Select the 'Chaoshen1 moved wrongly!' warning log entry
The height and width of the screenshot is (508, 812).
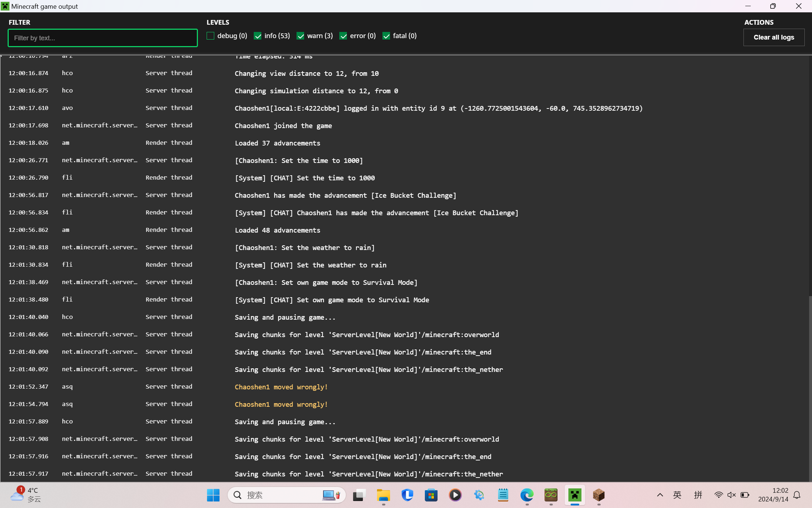tap(281, 387)
